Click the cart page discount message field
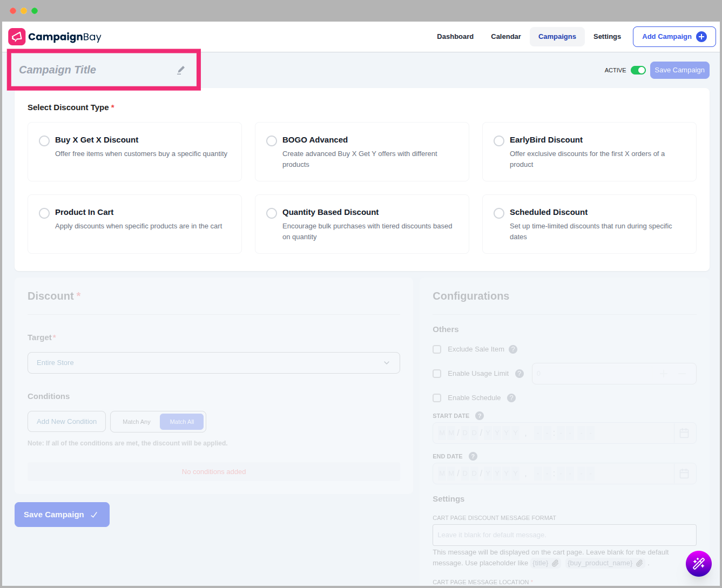 (x=564, y=535)
